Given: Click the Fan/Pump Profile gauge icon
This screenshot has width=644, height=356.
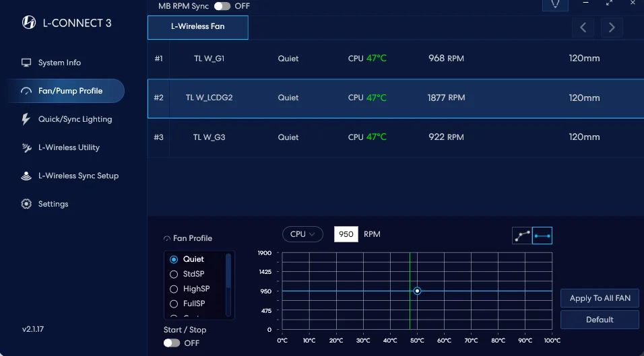Looking at the screenshot, I should click(x=26, y=91).
